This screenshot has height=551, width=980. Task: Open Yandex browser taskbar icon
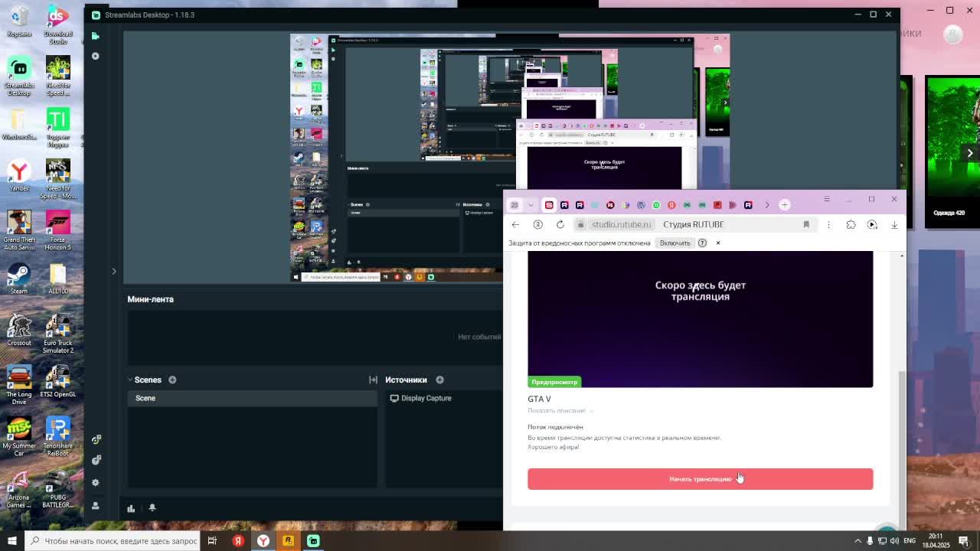(263, 541)
